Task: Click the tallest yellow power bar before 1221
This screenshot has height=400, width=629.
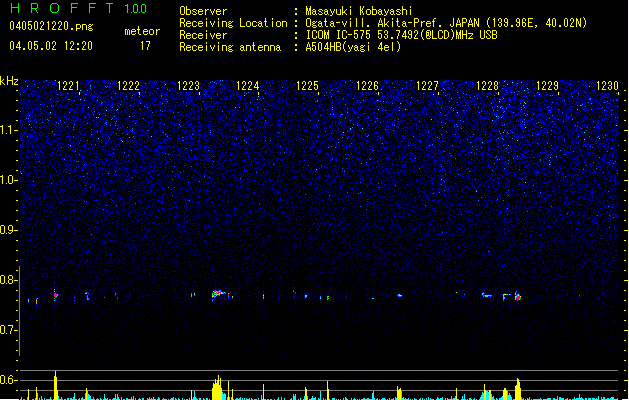Action: pos(56,385)
